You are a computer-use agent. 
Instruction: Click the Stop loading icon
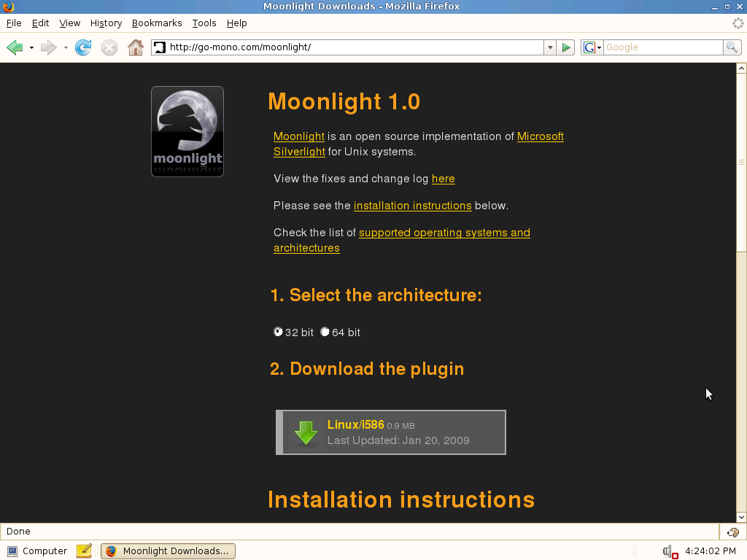coord(109,47)
